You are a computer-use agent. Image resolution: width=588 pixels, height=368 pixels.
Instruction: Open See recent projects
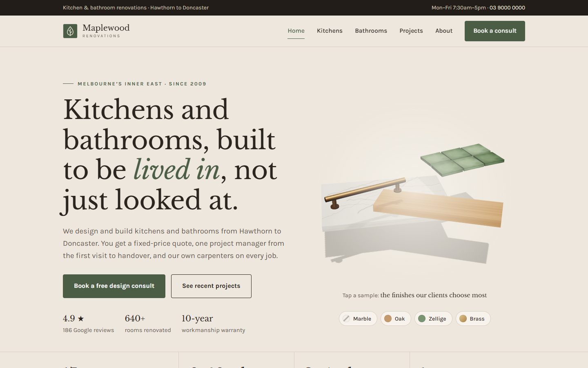211,286
